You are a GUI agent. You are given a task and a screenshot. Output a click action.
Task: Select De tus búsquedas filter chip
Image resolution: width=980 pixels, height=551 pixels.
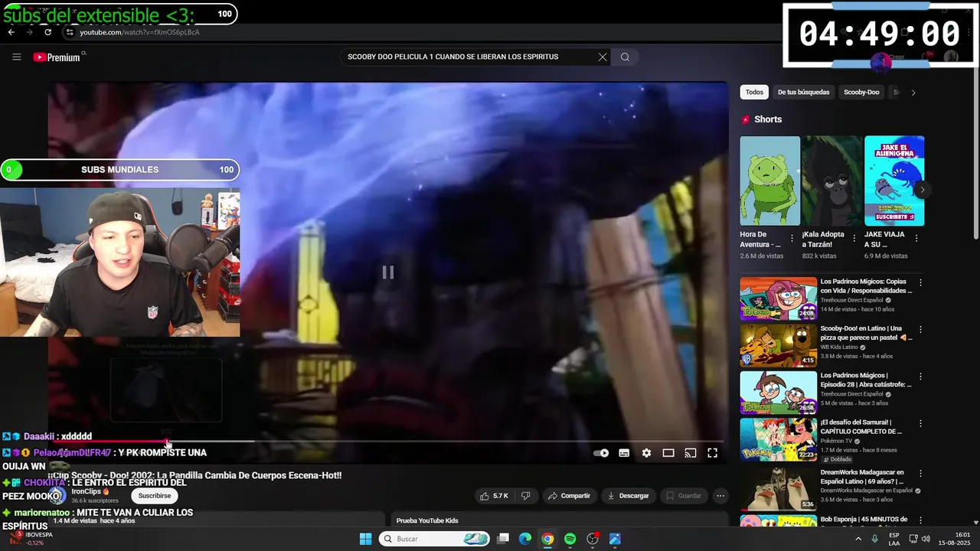click(x=803, y=93)
